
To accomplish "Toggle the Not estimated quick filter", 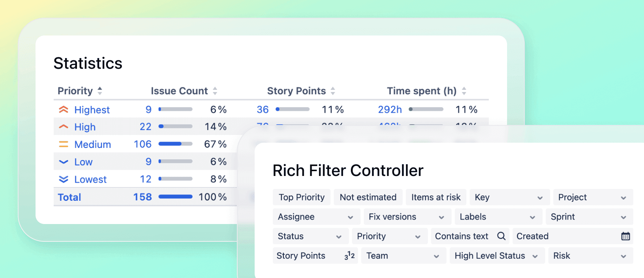I will [x=368, y=197].
